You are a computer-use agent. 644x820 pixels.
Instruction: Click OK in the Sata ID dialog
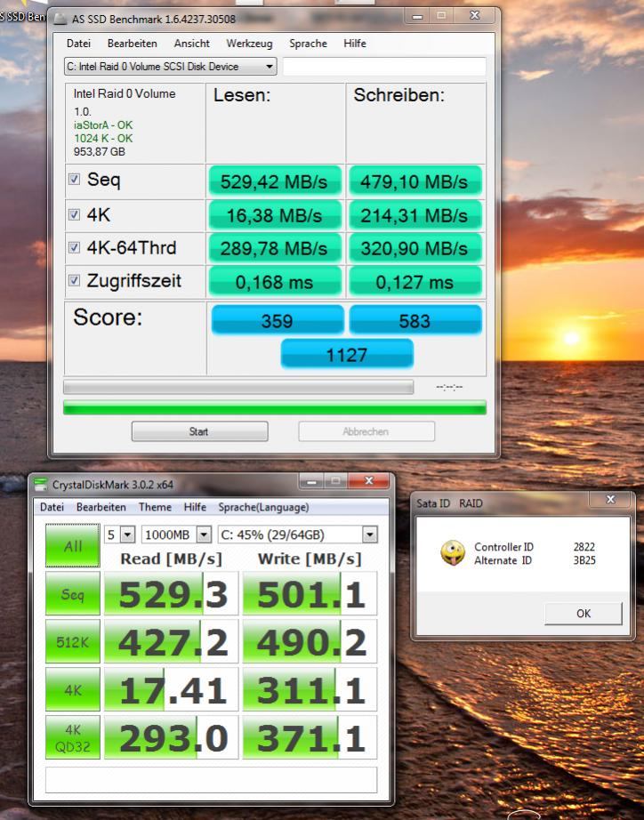click(x=584, y=613)
